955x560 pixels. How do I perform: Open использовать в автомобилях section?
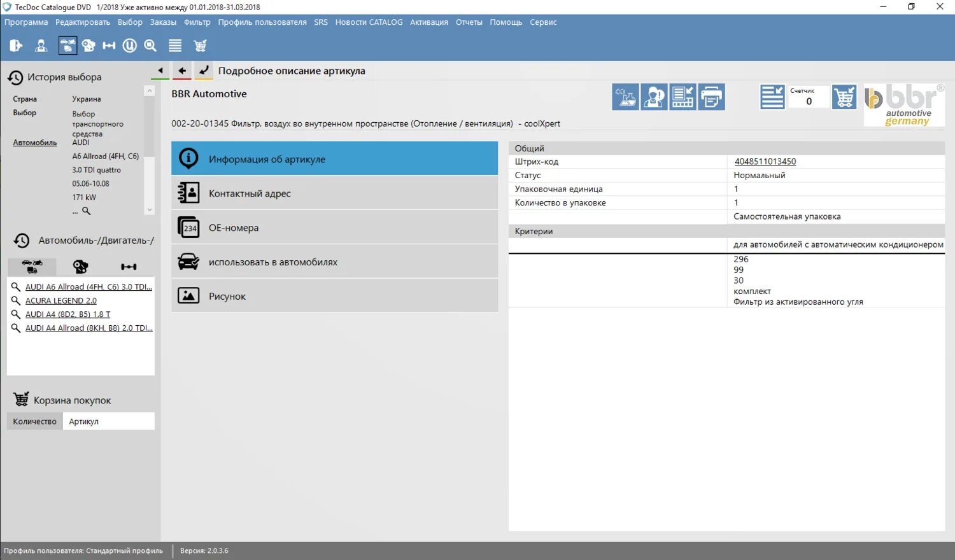334,262
